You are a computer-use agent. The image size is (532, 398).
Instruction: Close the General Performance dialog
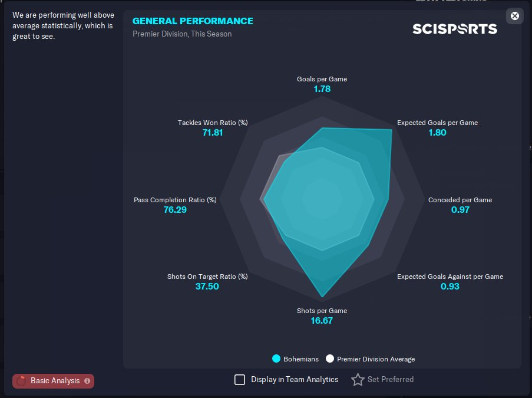pyautogui.click(x=514, y=16)
